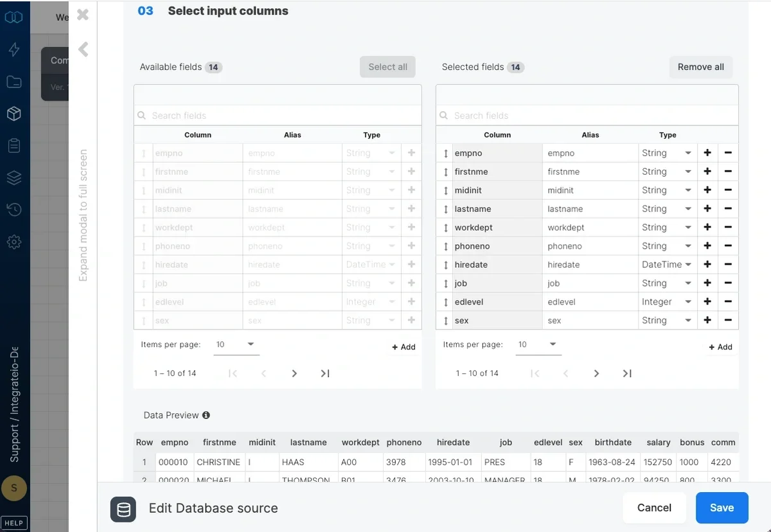
Task: Click the database icon near Edit Database source
Action: (x=123, y=510)
